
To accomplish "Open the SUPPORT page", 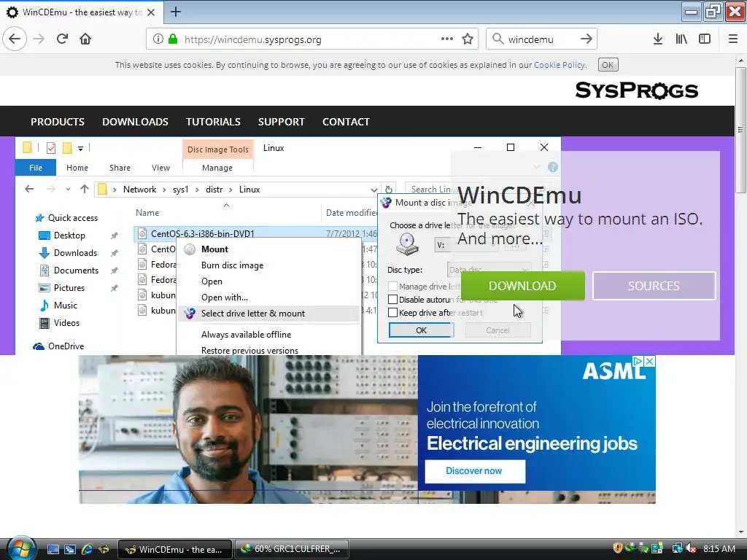I will click(x=281, y=122).
